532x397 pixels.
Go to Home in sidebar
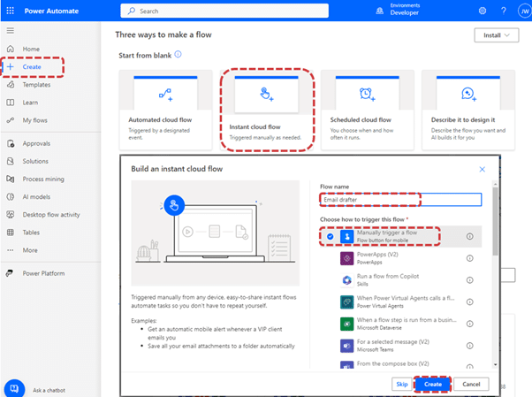(31, 49)
